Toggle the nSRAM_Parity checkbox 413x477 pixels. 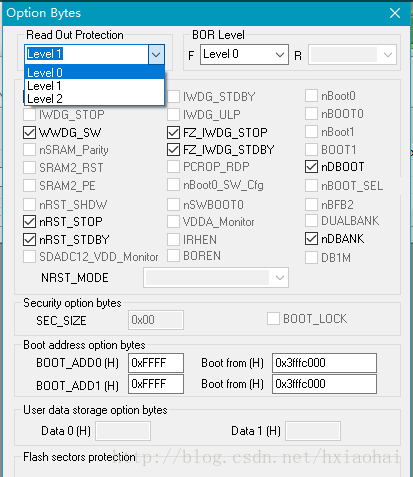tap(29, 150)
